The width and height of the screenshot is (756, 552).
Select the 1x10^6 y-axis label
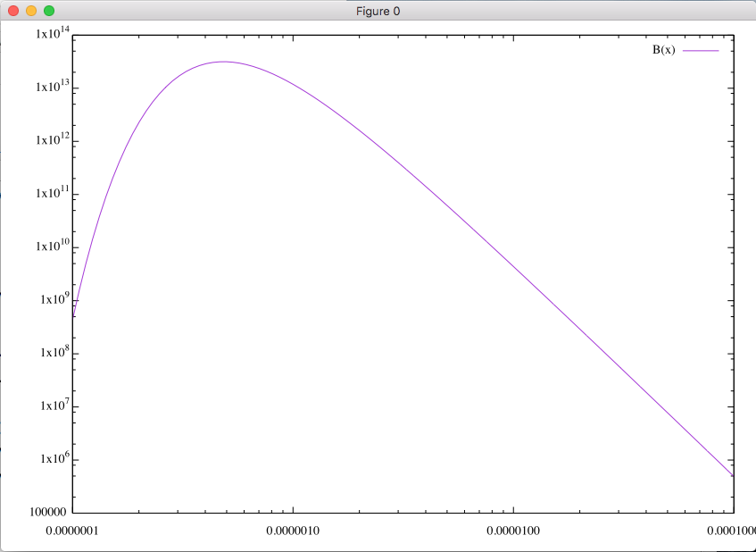pos(54,460)
